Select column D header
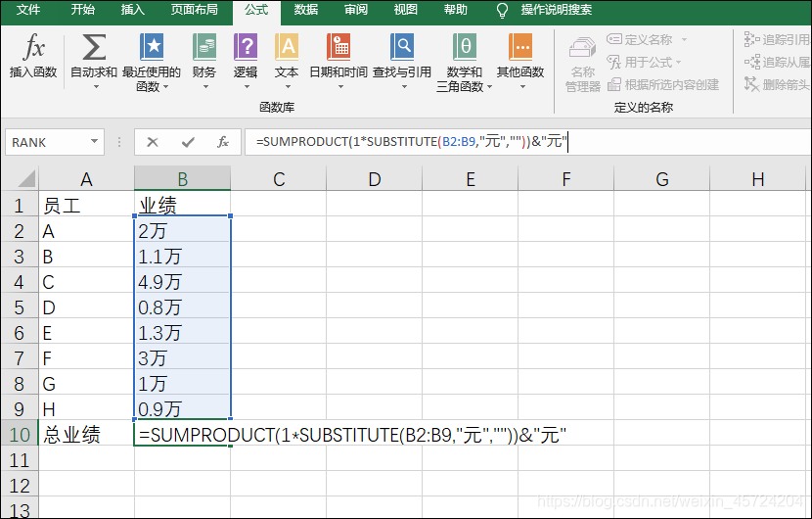The image size is (812, 519). pos(375,179)
